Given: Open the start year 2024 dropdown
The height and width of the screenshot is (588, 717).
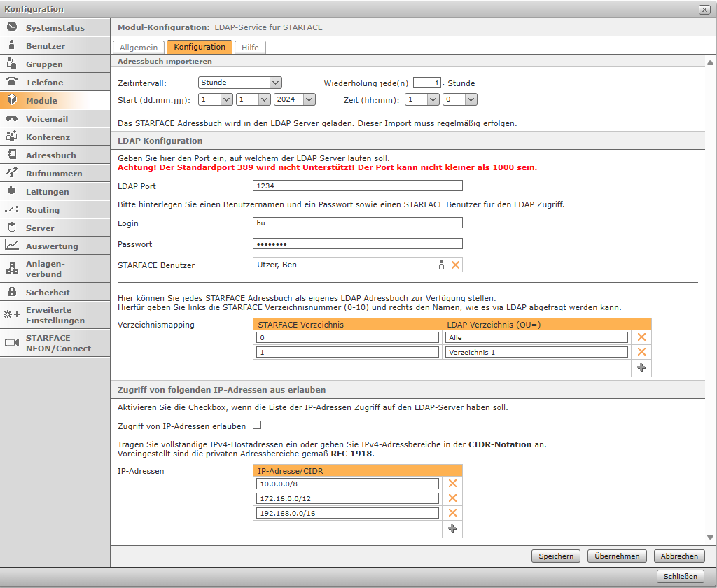Looking at the screenshot, I should (295, 99).
